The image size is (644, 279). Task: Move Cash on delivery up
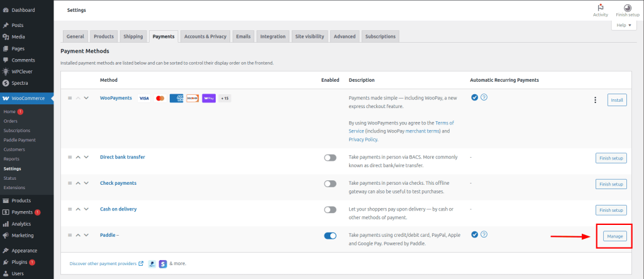pyautogui.click(x=78, y=209)
